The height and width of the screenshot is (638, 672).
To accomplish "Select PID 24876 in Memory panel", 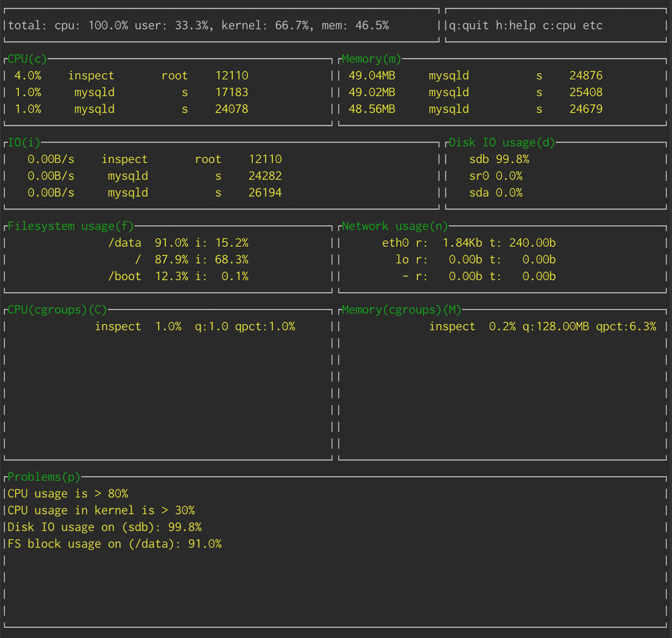I will tap(586, 76).
